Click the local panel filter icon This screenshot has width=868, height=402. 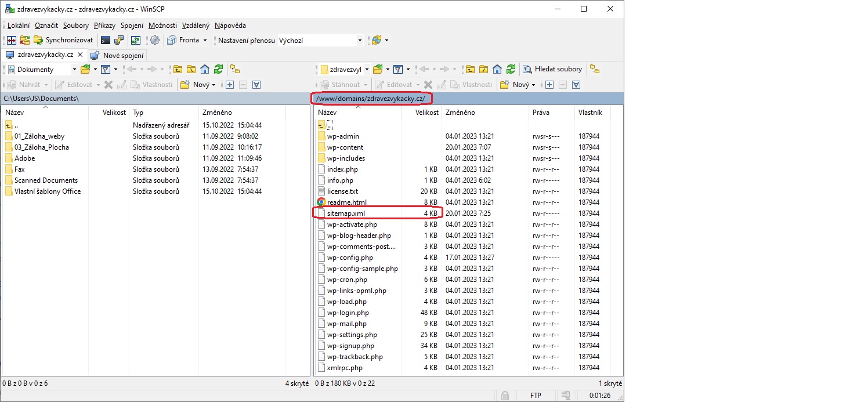[x=106, y=69]
